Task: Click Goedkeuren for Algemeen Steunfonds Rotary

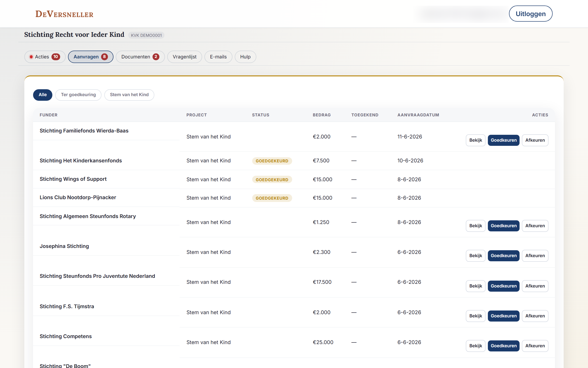Action: 503,226
